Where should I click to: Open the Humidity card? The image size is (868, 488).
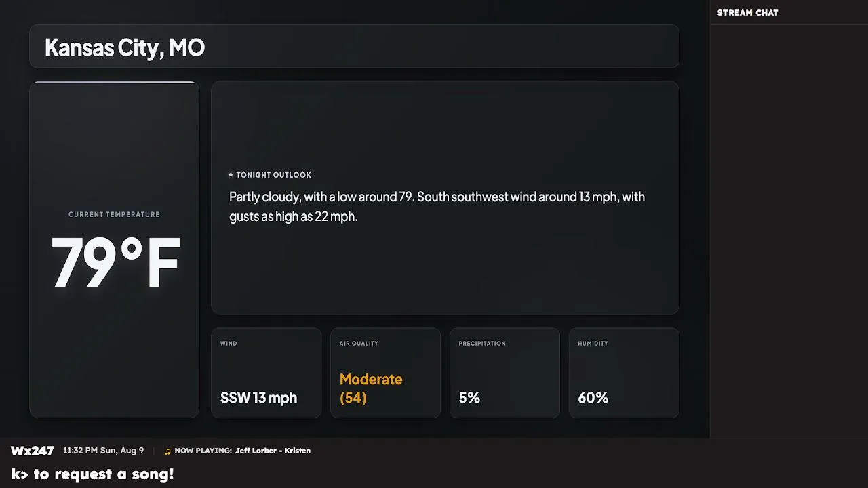[x=624, y=373]
